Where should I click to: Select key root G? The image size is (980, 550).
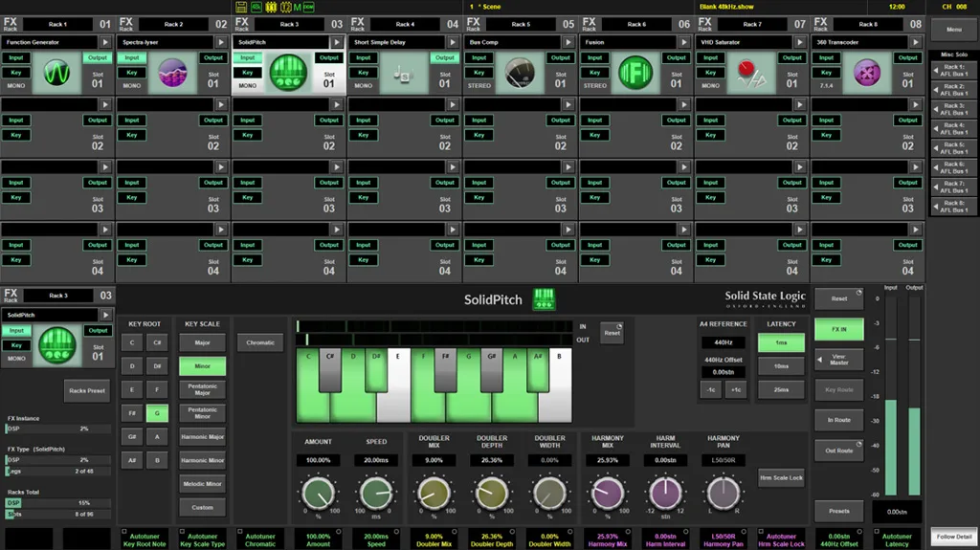[157, 413]
